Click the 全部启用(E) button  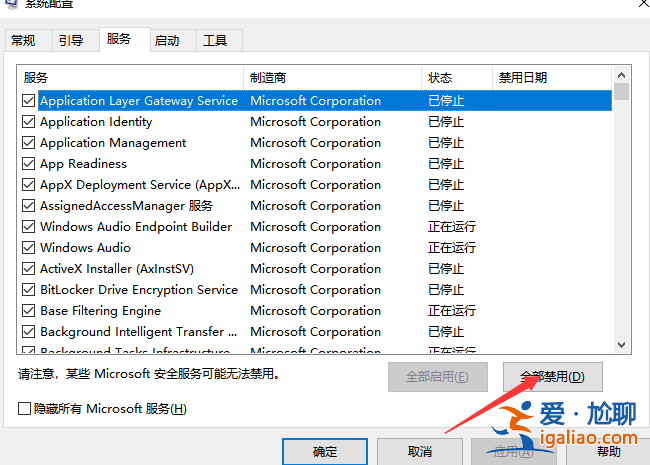(x=437, y=377)
